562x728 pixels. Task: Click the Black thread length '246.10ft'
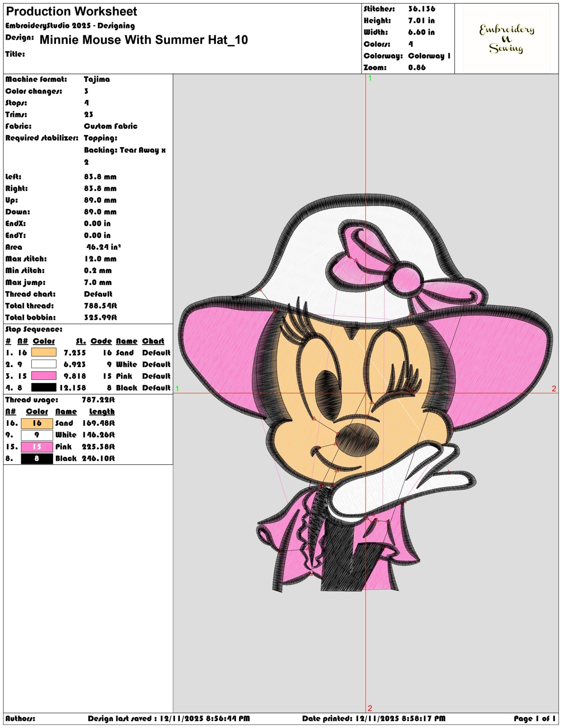click(98, 459)
